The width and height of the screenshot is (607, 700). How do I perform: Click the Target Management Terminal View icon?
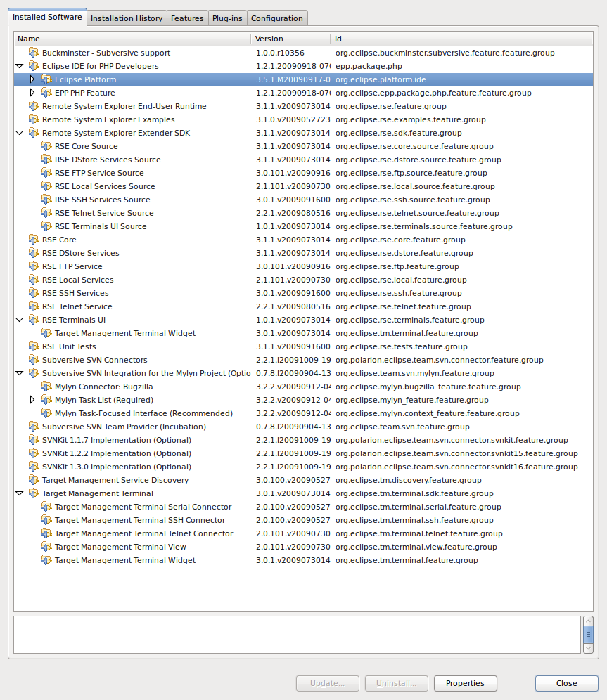coord(46,547)
